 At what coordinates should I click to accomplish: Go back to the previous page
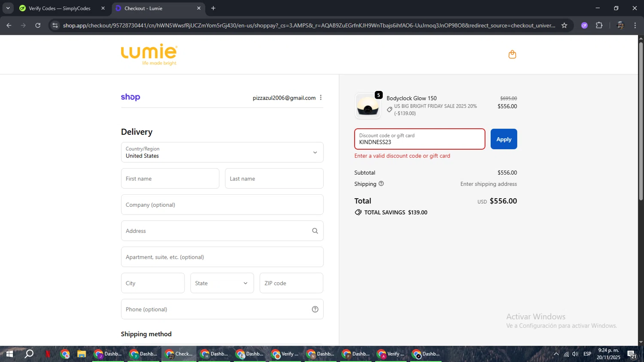pyautogui.click(x=9, y=25)
